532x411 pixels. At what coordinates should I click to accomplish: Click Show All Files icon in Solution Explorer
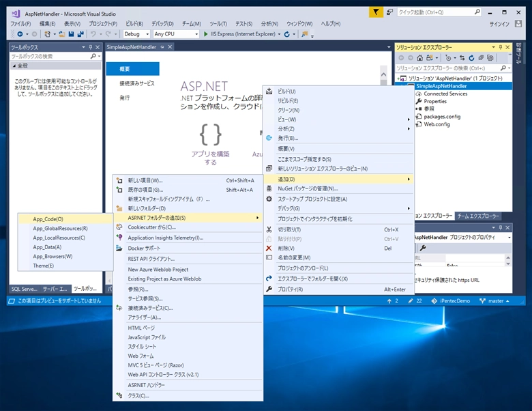(x=490, y=58)
